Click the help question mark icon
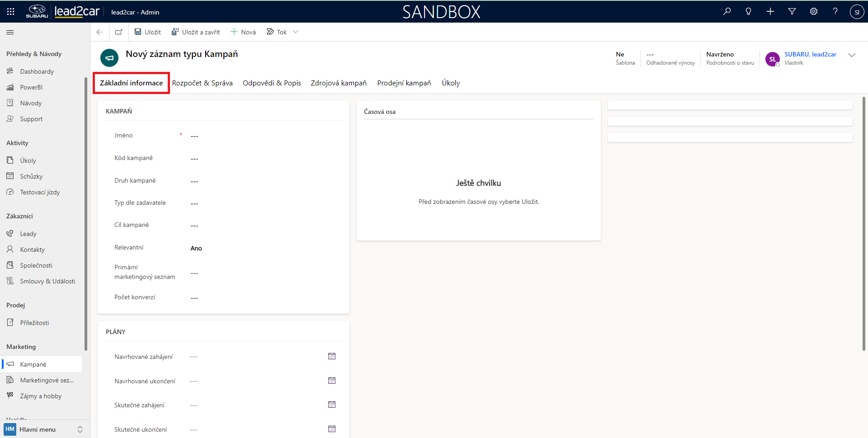 [x=835, y=12]
